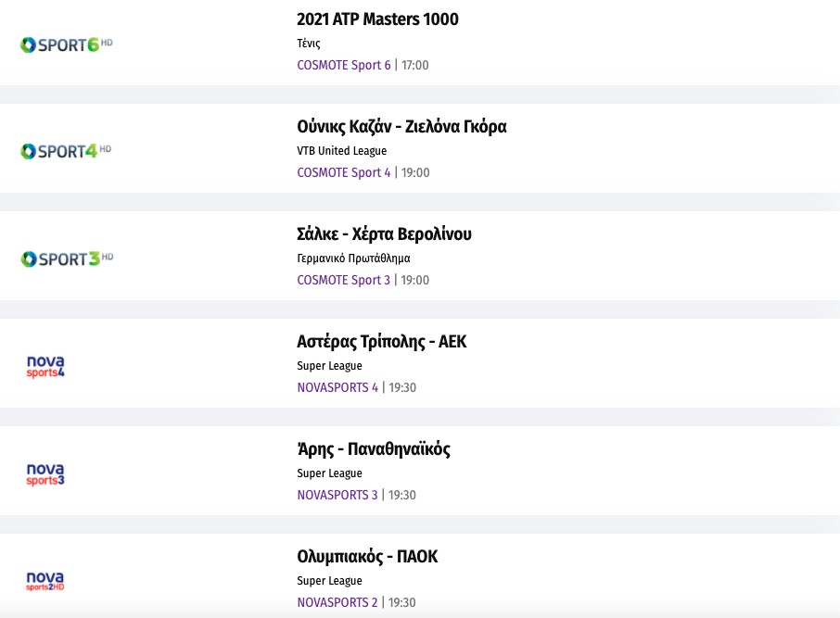Image resolution: width=840 pixels, height=618 pixels.
Task: Click the Nova Sports 2 HD logo
Action: [x=45, y=582]
